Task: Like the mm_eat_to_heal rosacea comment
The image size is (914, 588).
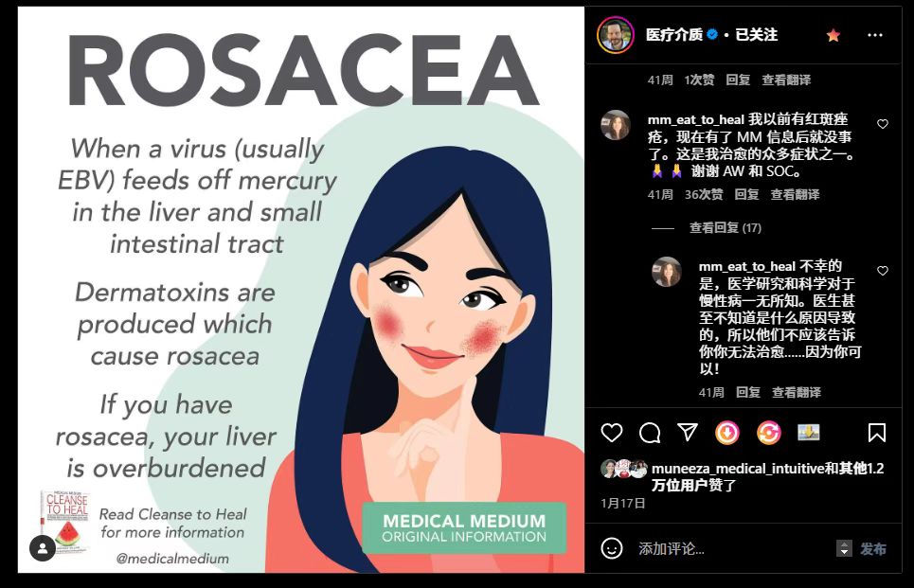Action: pos(883,123)
